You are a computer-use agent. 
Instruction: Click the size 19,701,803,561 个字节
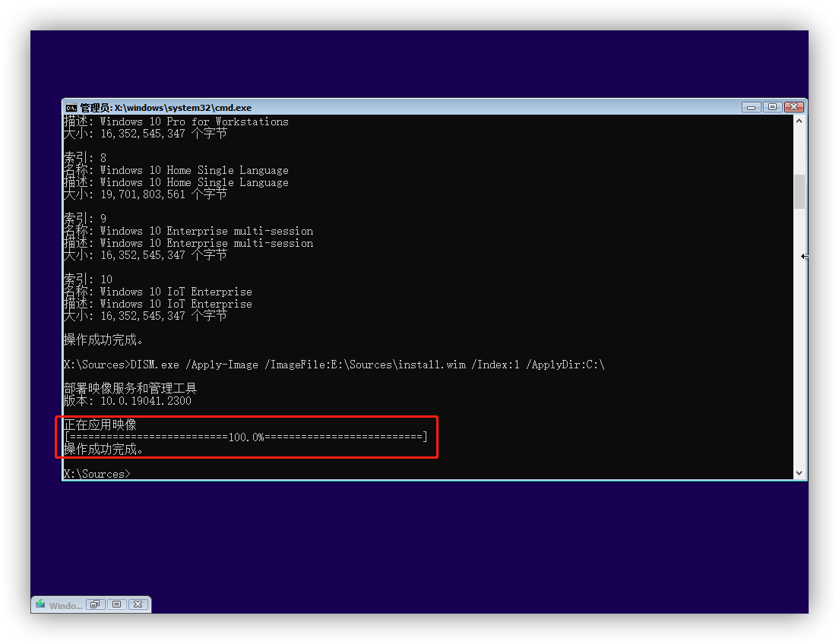coord(163,194)
